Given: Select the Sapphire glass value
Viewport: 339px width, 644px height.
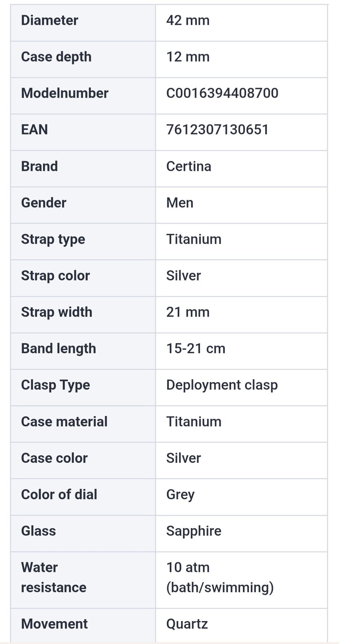Looking at the screenshot, I should pyautogui.click(x=194, y=531).
